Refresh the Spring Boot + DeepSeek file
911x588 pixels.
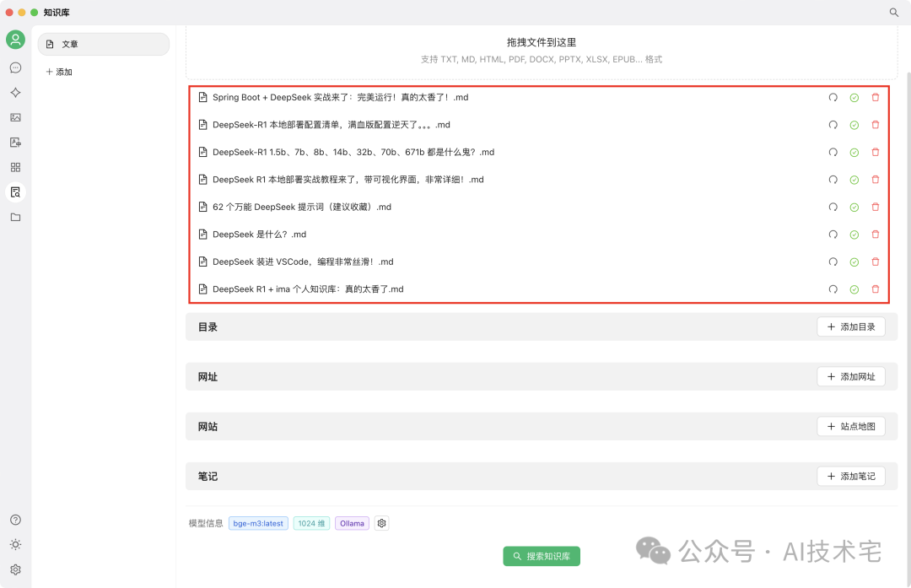click(x=833, y=98)
